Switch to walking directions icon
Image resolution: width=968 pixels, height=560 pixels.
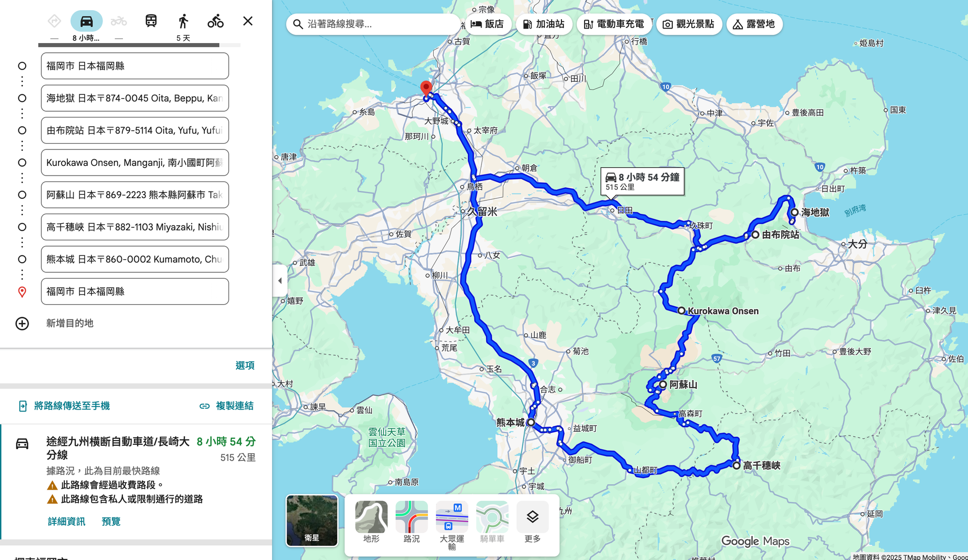coord(183,20)
